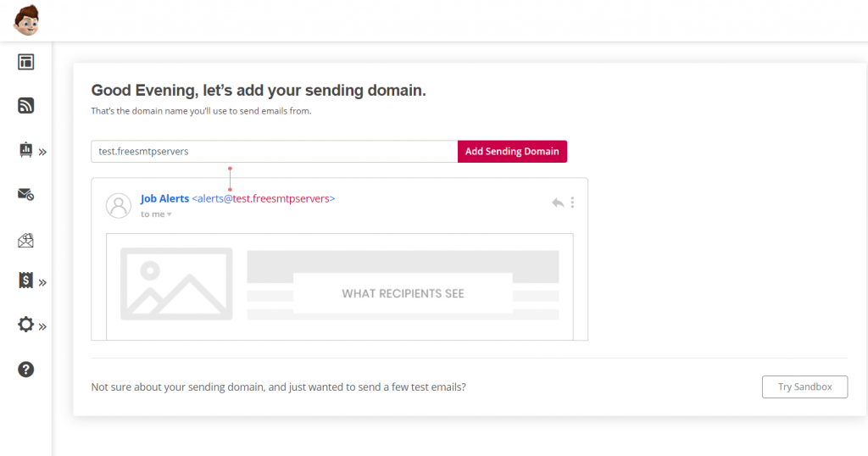The width and height of the screenshot is (868, 456).
Task: Open the help question mark icon
Action: [x=25, y=369]
